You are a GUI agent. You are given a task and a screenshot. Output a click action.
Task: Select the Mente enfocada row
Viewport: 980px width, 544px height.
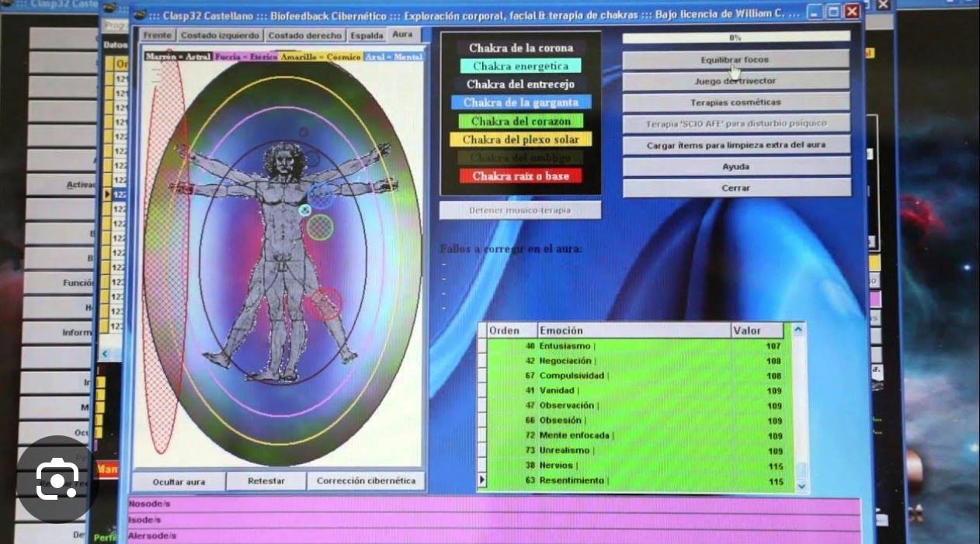pyautogui.click(x=636, y=436)
